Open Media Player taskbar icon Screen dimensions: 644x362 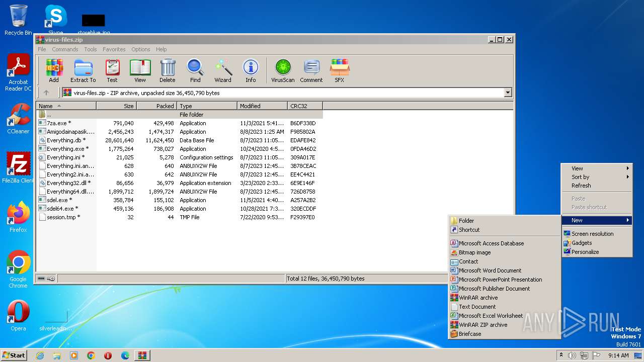[x=74, y=355]
